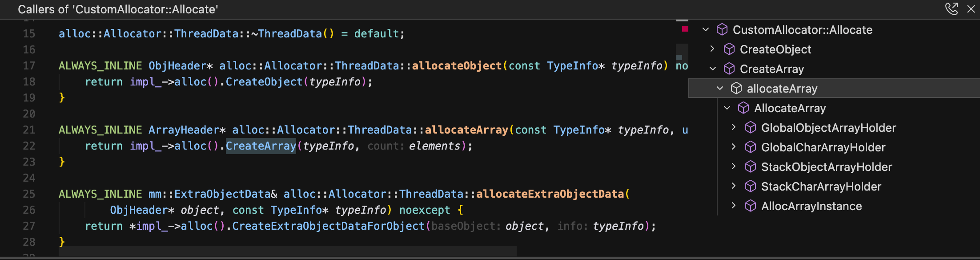The image size is (980, 260).
Task: Click line number 21 in the gutter
Action: [x=29, y=130]
